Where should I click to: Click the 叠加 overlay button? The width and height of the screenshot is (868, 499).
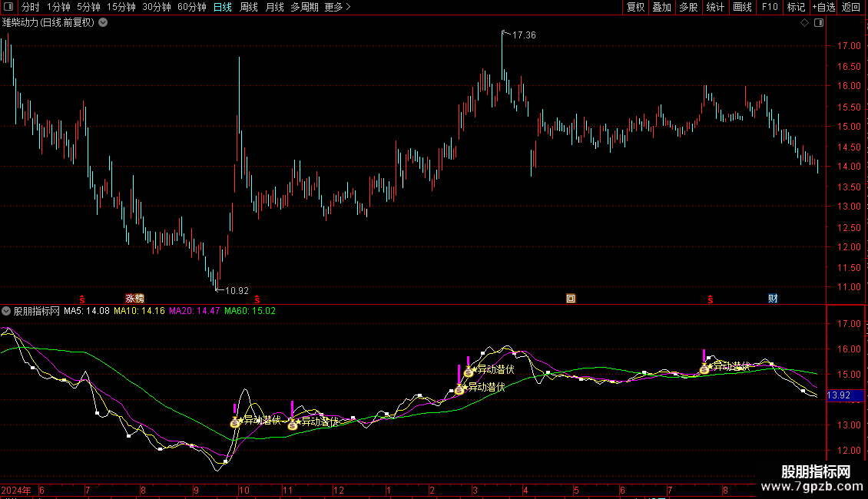(x=662, y=7)
